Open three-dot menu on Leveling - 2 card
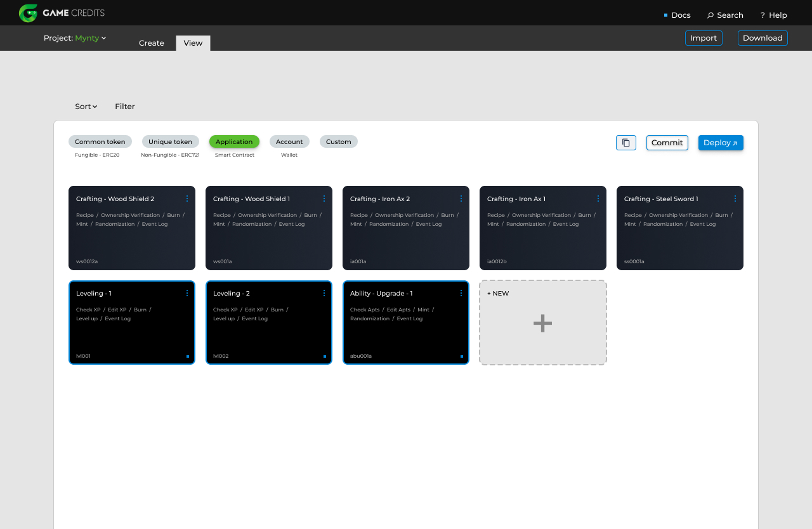Viewport: 812px width, 529px height. point(324,293)
